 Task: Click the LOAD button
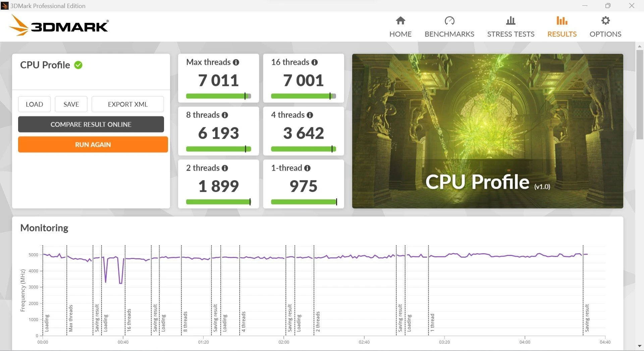pos(35,104)
